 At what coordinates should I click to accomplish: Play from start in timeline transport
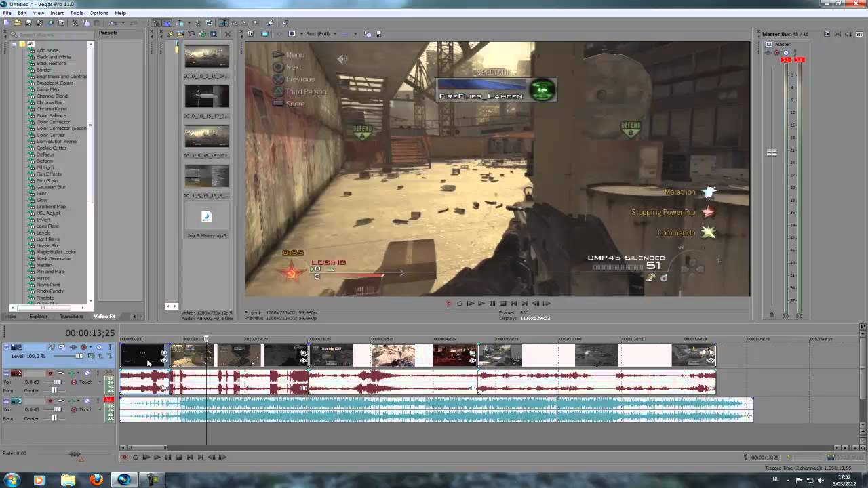coord(146,457)
